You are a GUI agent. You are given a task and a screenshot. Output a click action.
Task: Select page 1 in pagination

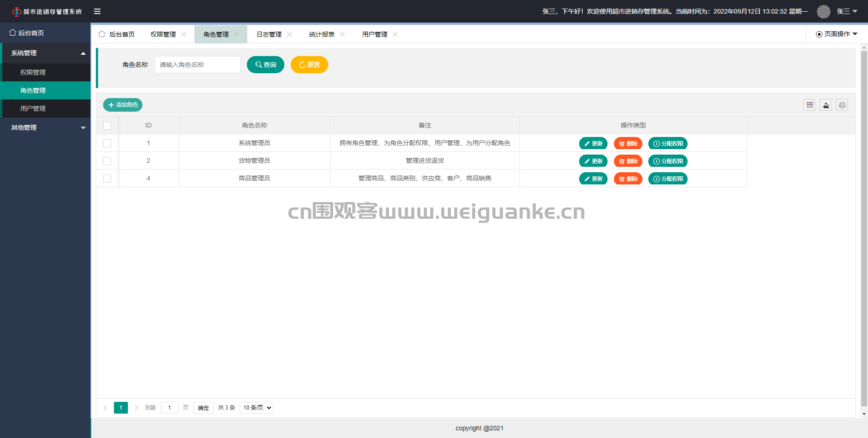[121, 408]
